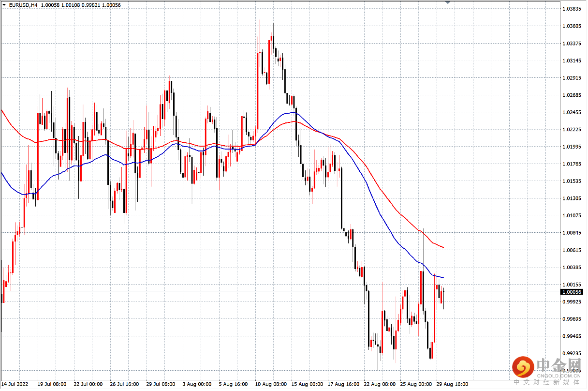Open the one-click trading arrow beside EURUSD,H4
The height and width of the screenshot is (391, 588).
click(x=4, y=5)
